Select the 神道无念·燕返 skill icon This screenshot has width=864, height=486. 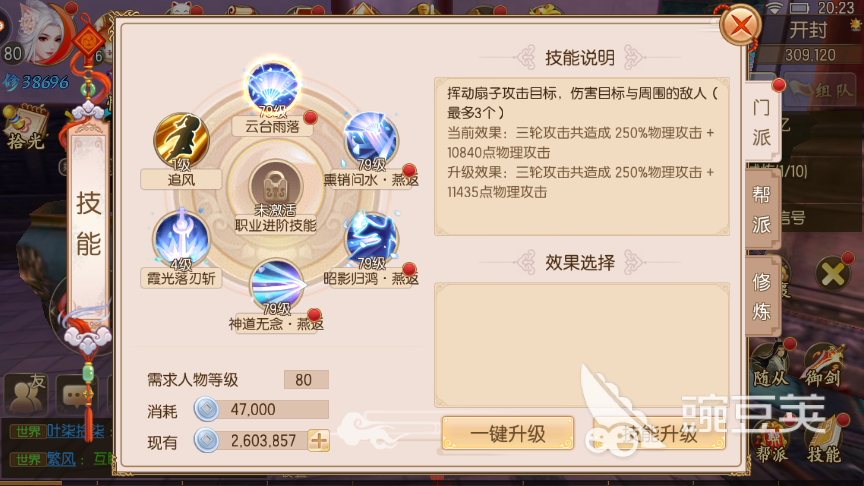pyautogui.click(x=278, y=284)
